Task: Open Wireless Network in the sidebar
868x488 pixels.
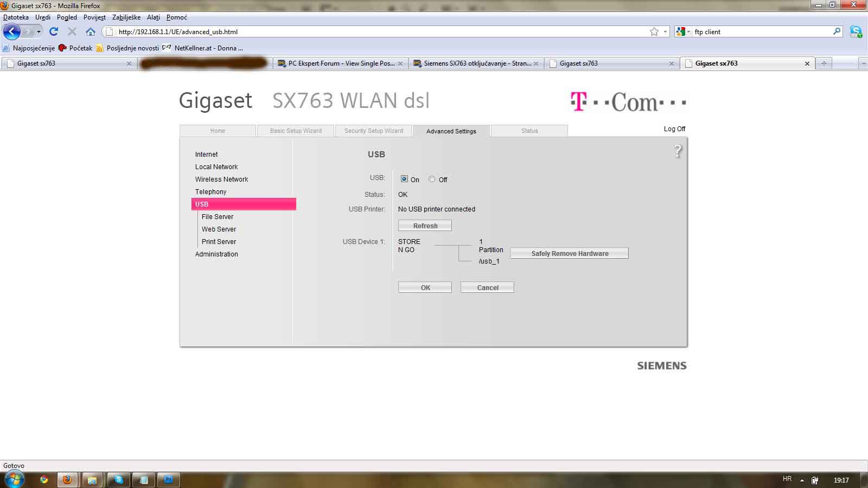Action: 221,179
